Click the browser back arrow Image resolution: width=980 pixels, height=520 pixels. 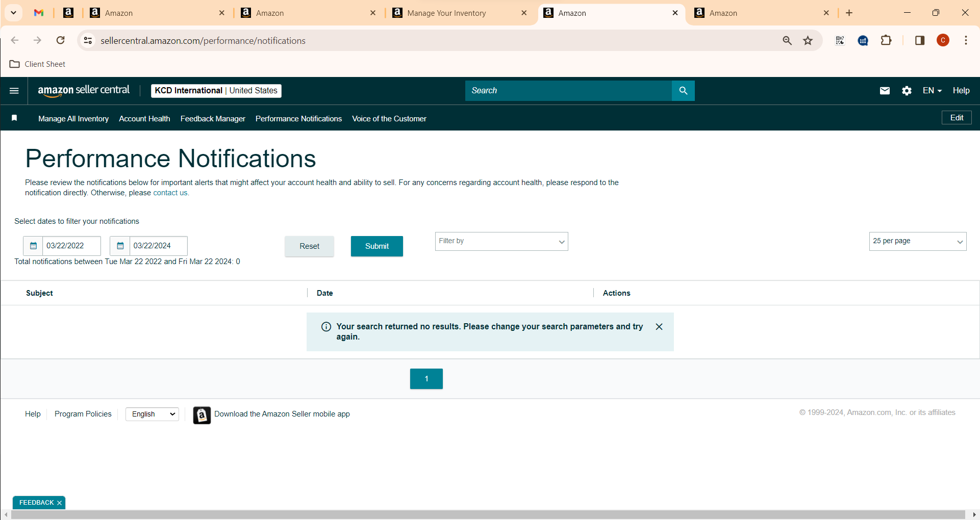15,40
